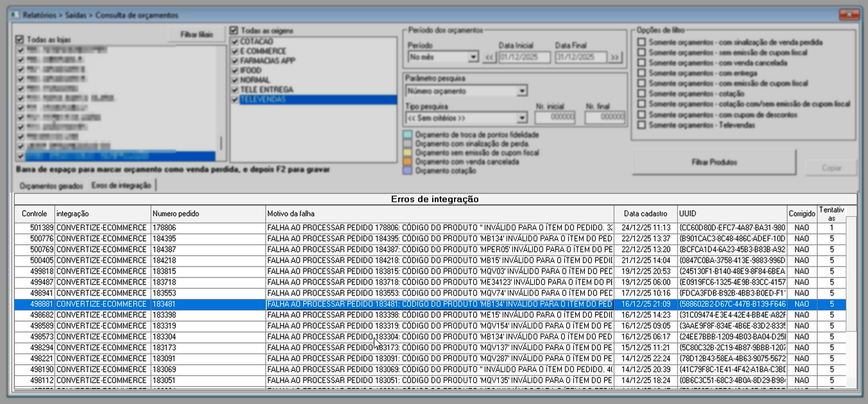Toggle the Todas as lojas checkbox
This screenshot has width=868, height=404.
click(x=21, y=39)
